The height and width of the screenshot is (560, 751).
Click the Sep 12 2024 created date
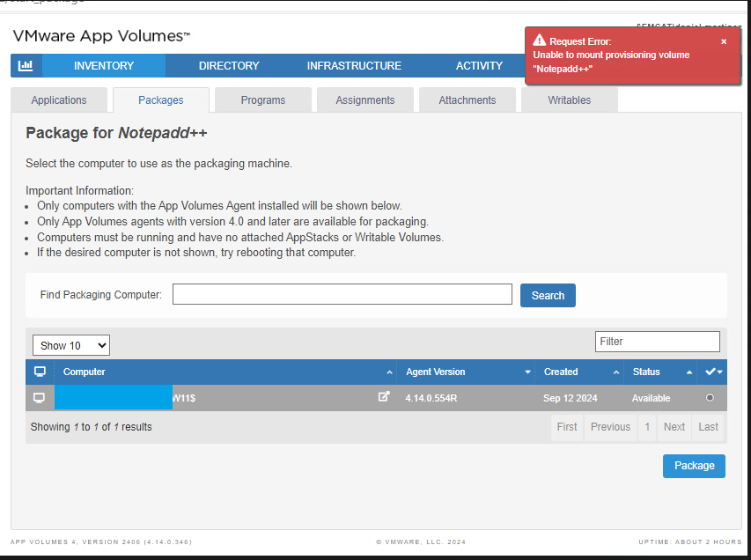[x=570, y=398]
